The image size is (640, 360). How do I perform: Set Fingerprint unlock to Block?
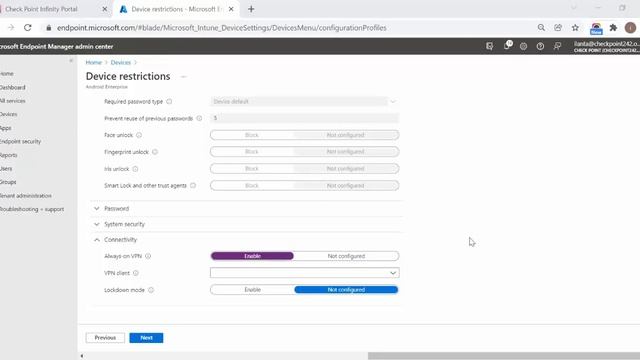click(x=252, y=152)
